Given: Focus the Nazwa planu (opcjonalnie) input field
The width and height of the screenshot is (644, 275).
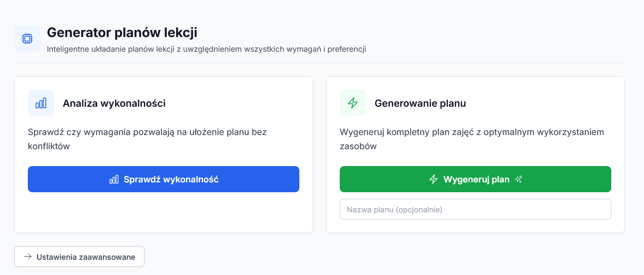Looking at the screenshot, I should [x=475, y=209].
